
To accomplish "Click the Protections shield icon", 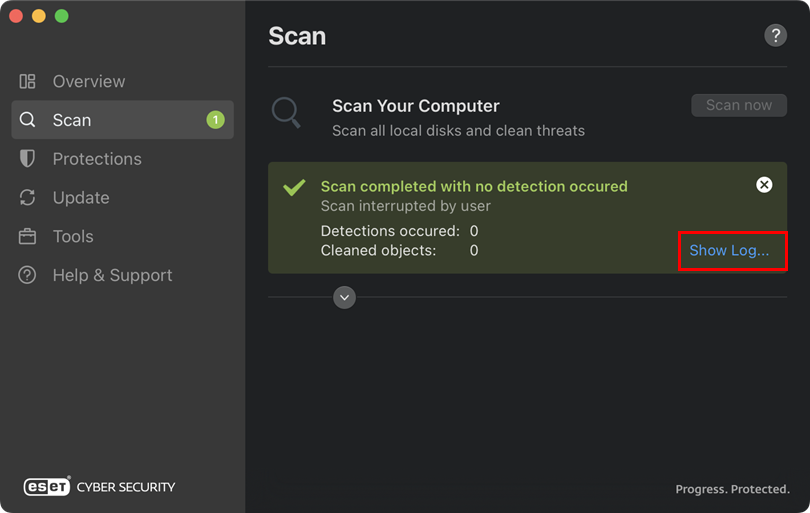I will 28,159.
